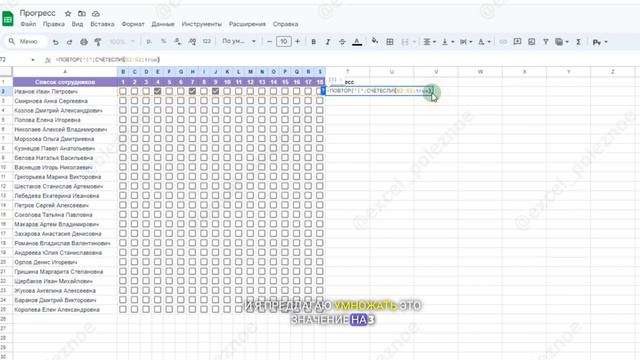Open the input tools dropdown at toolbar end

tap(600, 42)
